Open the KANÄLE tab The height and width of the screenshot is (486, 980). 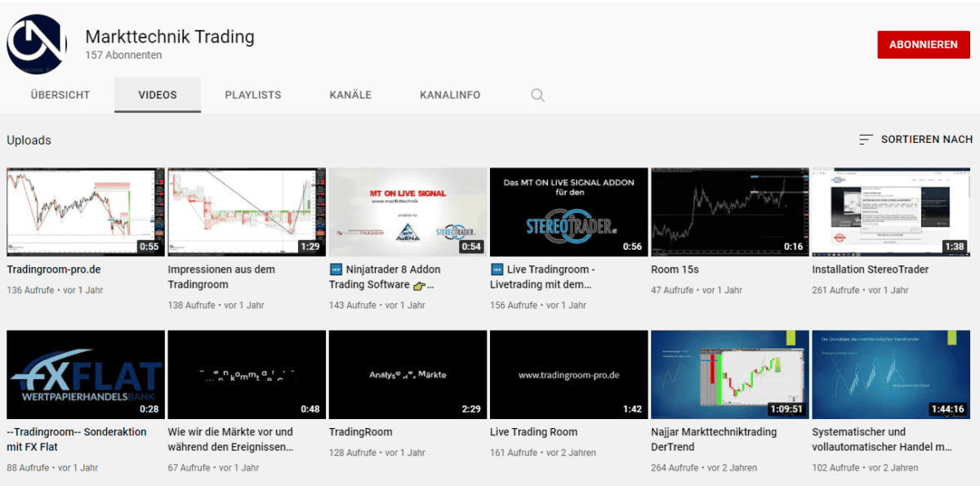click(x=350, y=95)
